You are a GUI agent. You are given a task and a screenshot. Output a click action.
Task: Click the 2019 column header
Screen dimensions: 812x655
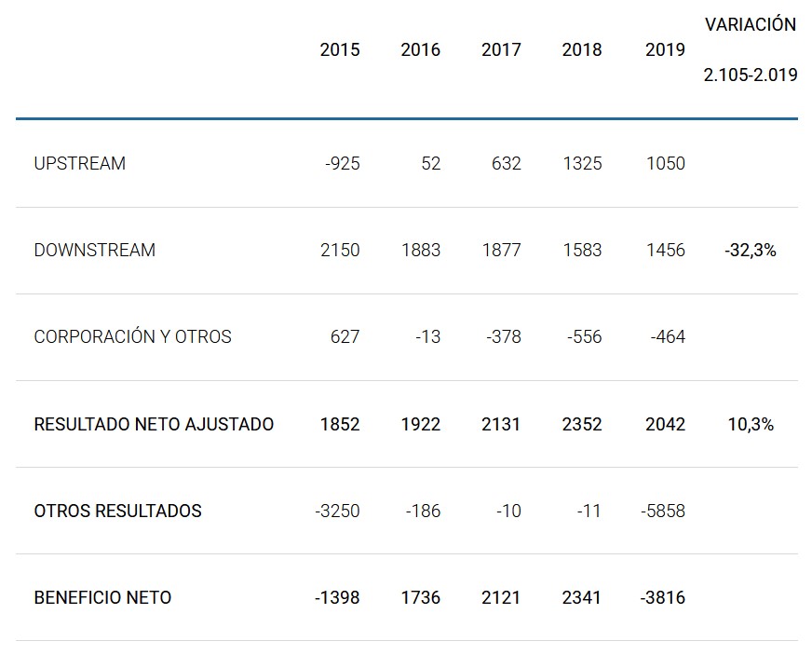point(665,50)
